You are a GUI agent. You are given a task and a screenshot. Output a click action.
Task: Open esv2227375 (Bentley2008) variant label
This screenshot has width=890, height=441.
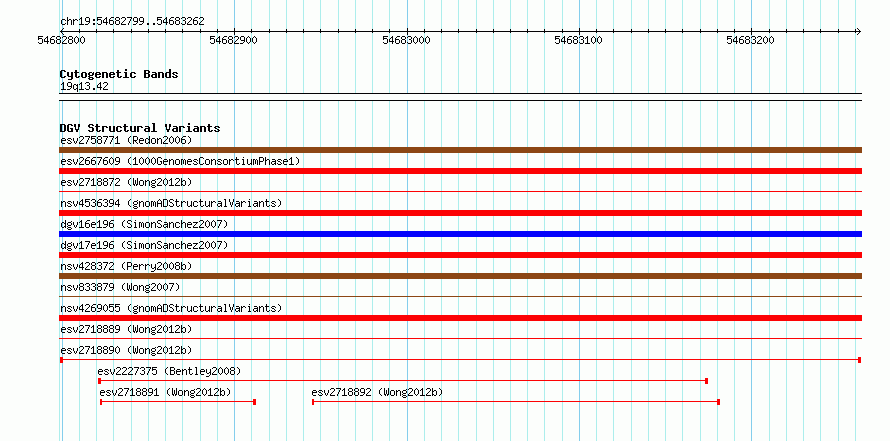click(169, 371)
